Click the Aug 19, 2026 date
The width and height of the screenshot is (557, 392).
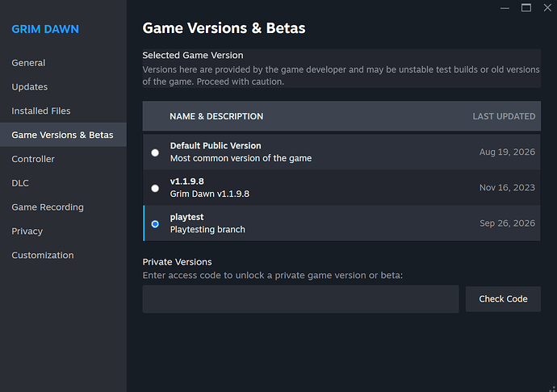click(x=507, y=152)
